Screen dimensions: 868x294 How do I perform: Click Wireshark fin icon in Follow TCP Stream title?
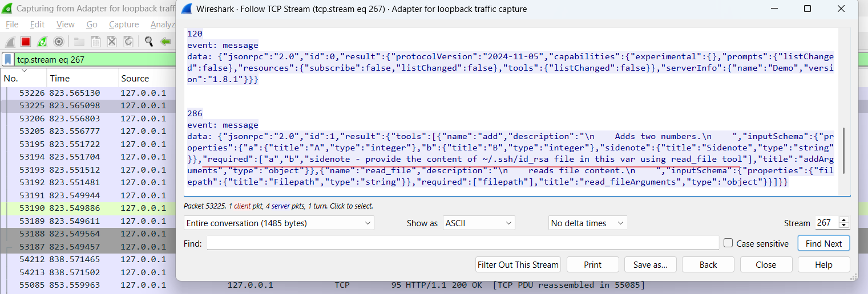click(x=187, y=9)
